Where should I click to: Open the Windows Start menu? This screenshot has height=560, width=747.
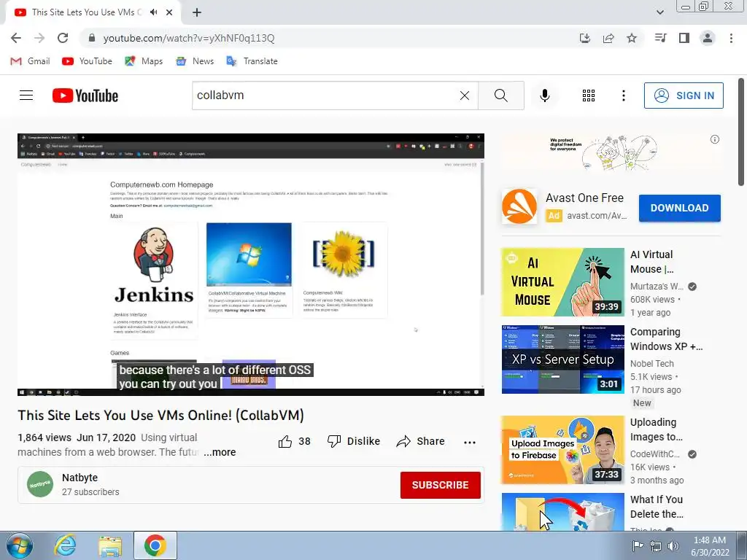[19, 546]
